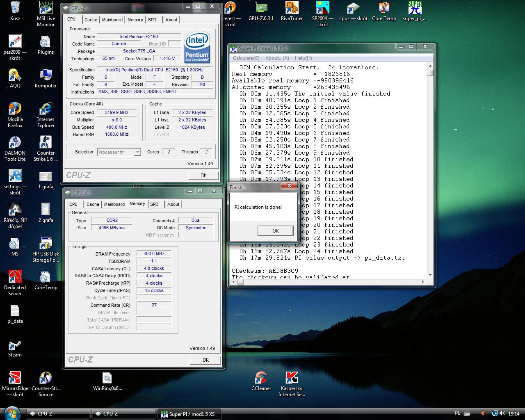525x420 pixels.
Task: Open the Plugins desktop icon
Action: 46,45
